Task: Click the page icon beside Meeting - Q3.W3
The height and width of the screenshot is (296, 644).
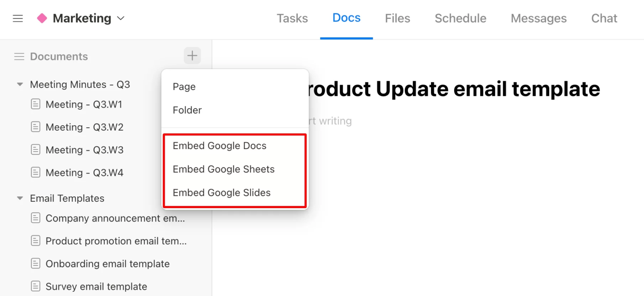Action: pyautogui.click(x=36, y=150)
